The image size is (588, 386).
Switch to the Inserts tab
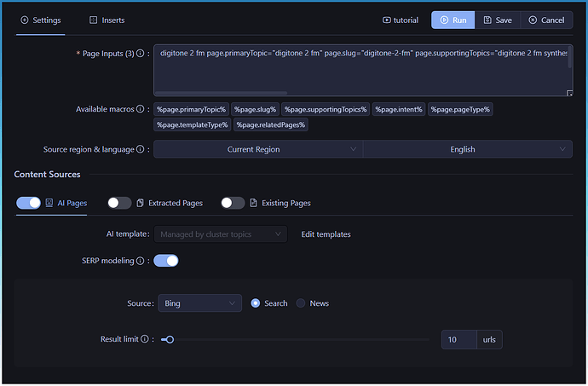(107, 20)
